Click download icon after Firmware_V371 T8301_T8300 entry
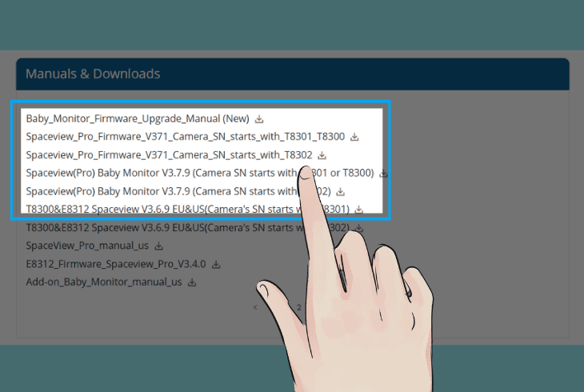Image resolution: width=584 pixels, height=392 pixels. click(x=354, y=137)
